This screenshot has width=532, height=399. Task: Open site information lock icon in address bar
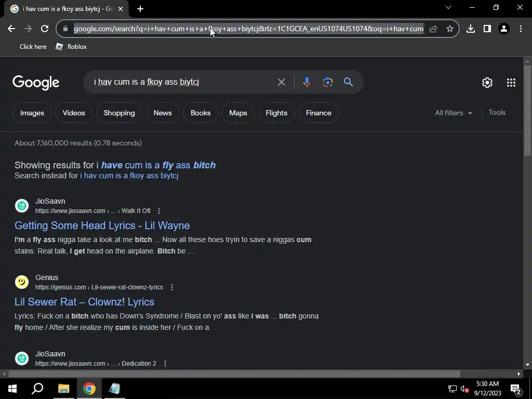coord(65,29)
